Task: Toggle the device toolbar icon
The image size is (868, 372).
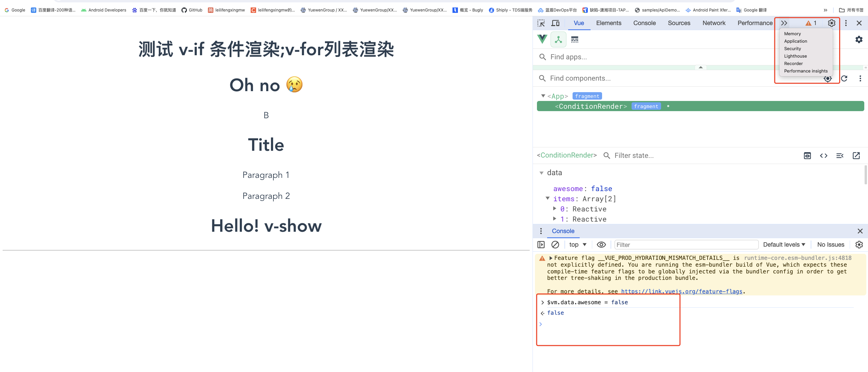Action: (555, 23)
